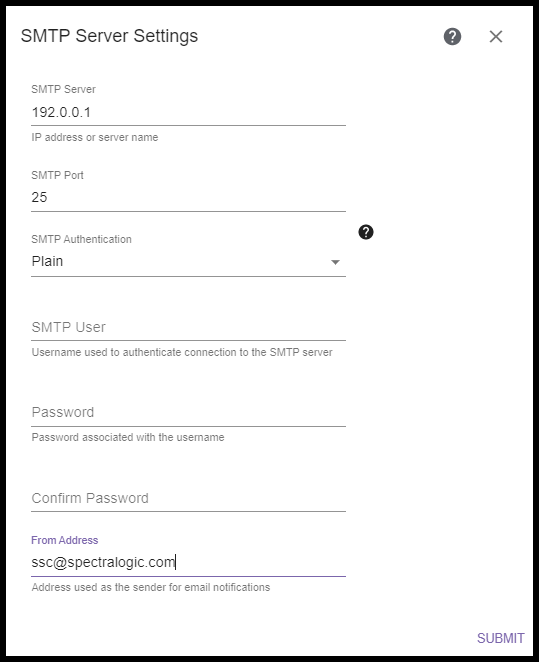Click the SMTP Server field label
This screenshot has width=539, height=662.
coord(63,89)
